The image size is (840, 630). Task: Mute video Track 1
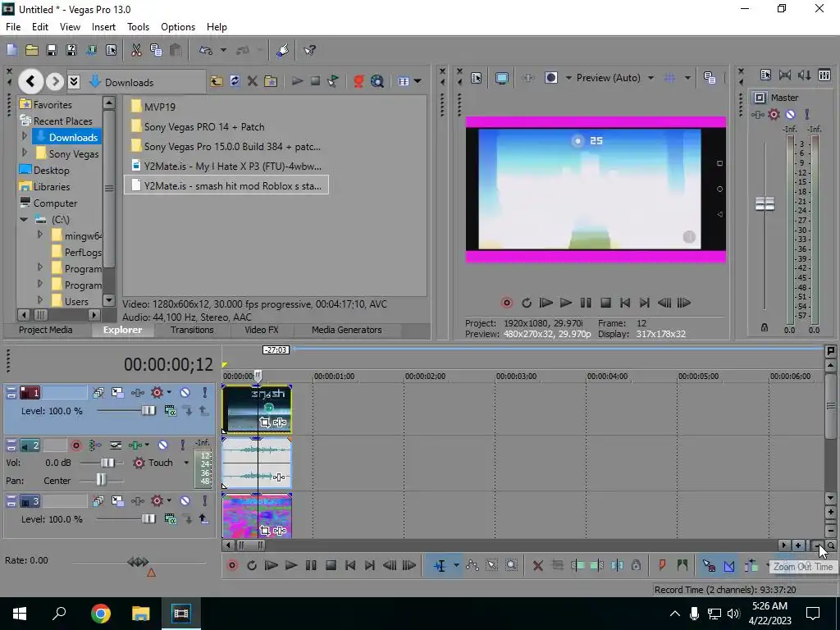click(x=185, y=393)
